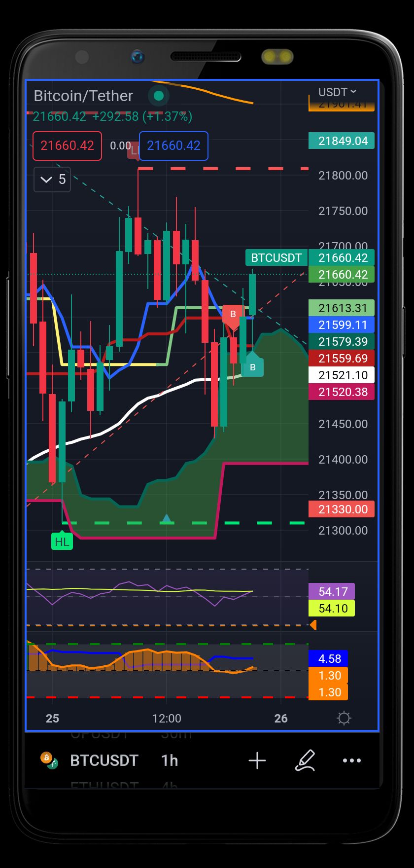Tap the blue buy price 21660.42
The width and height of the screenshot is (414, 868).
pos(173,146)
